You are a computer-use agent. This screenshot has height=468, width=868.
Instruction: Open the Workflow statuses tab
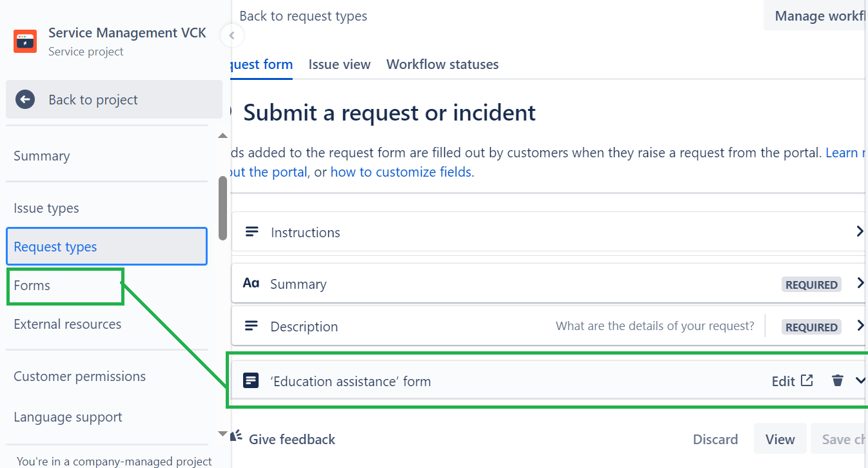pos(442,64)
